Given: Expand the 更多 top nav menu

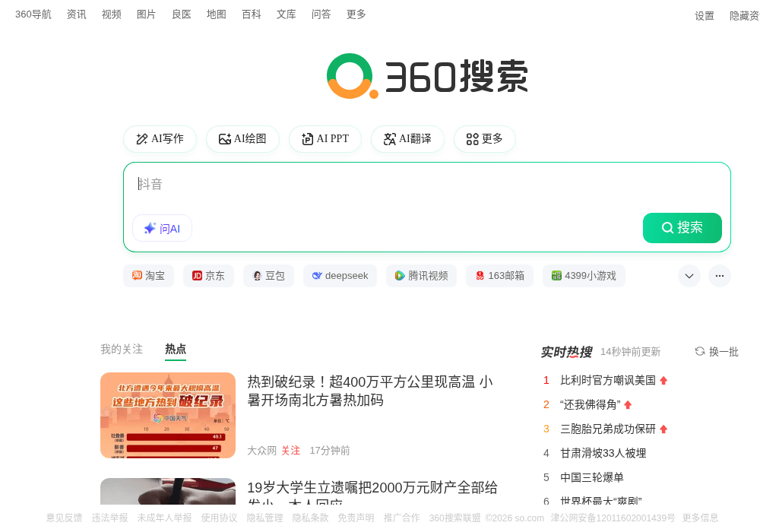Looking at the screenshot, I should [356, 14].
